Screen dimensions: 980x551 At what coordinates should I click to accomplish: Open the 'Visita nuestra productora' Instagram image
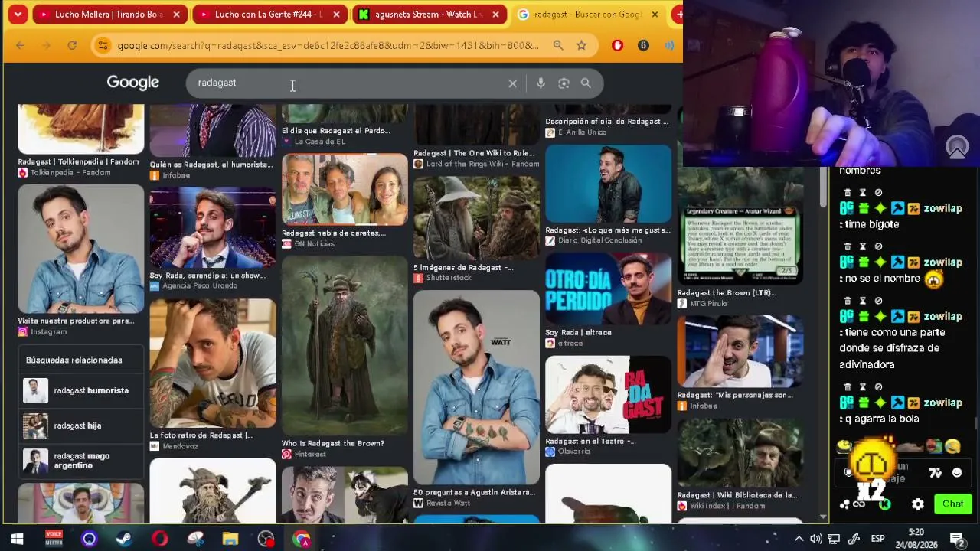point(80,249)
